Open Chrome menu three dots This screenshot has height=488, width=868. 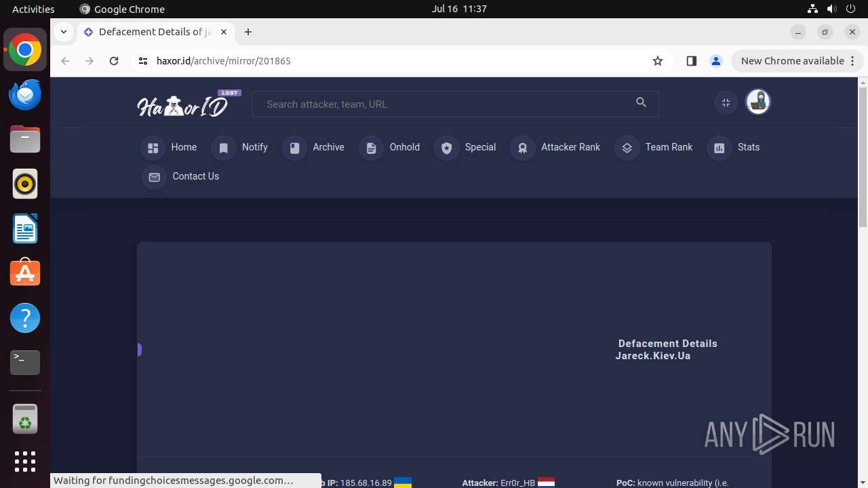[852, 61]
